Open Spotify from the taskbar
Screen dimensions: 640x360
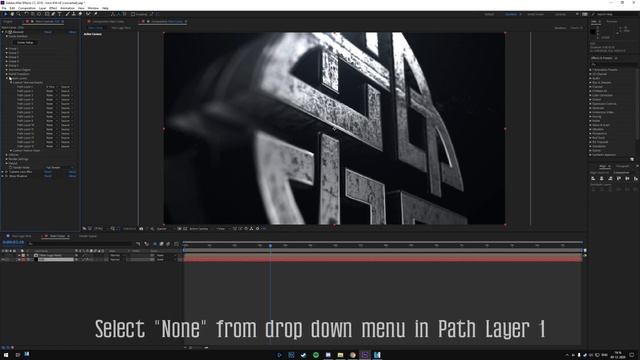click(x=316, y=355)
